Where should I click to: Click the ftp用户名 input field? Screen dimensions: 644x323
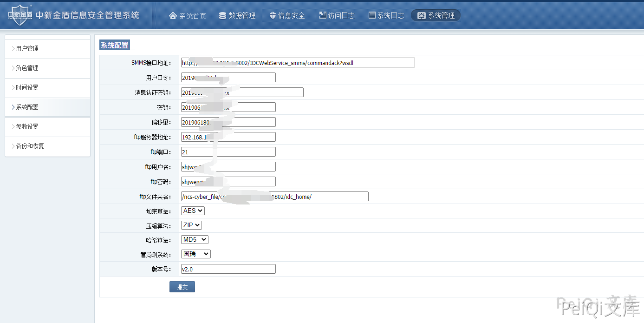pyautogui.click(x=228, y=167)
